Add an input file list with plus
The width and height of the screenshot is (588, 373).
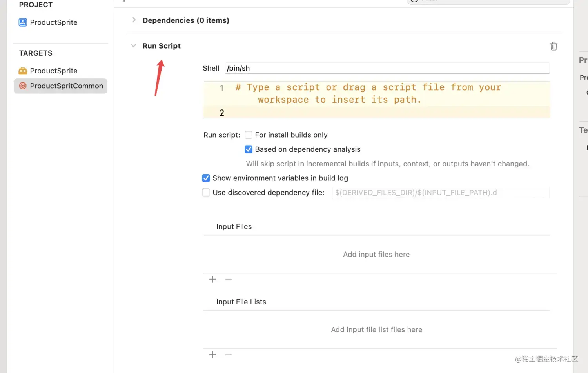[x=212, y=355]
